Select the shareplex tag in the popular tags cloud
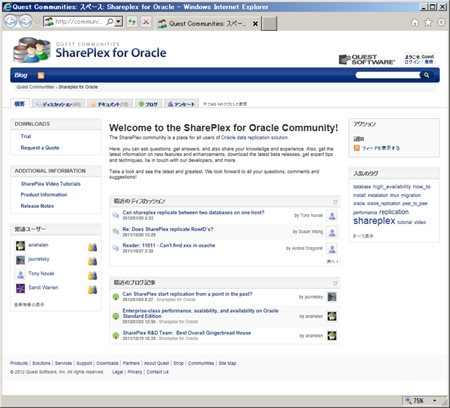Viewport: 450px width, 408px height. (x=374, y=221)
